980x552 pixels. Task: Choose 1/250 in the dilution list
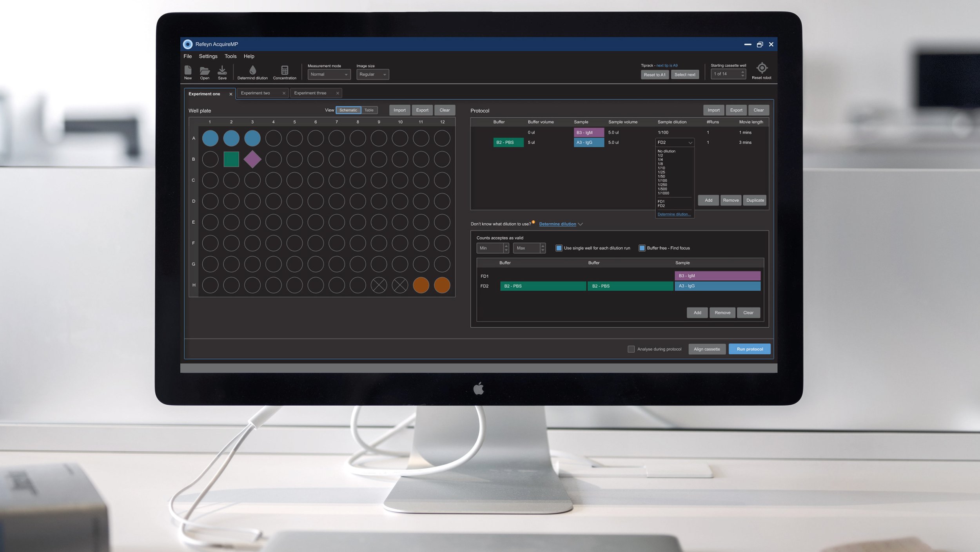coord(662,185)
